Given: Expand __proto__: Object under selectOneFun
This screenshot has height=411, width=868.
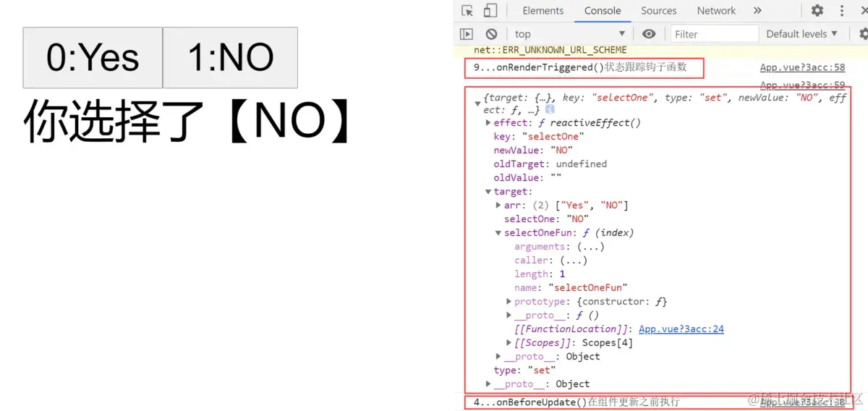Looking at the screenshot, I should coord(498,357).
